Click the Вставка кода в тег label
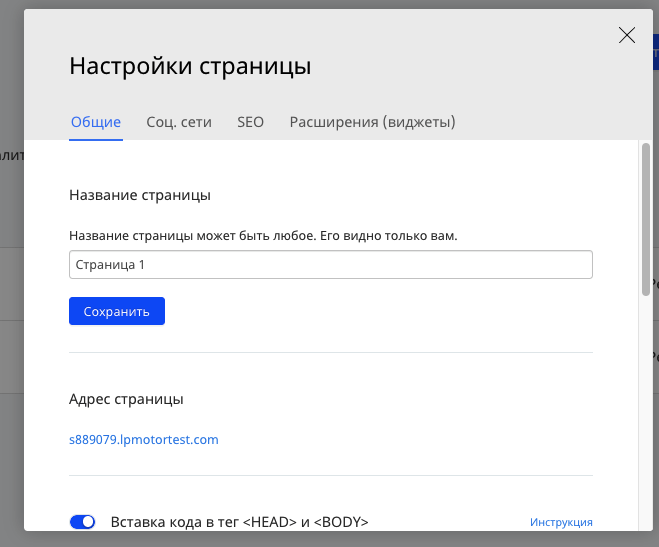Screen dimensions: 659x547 239,521
